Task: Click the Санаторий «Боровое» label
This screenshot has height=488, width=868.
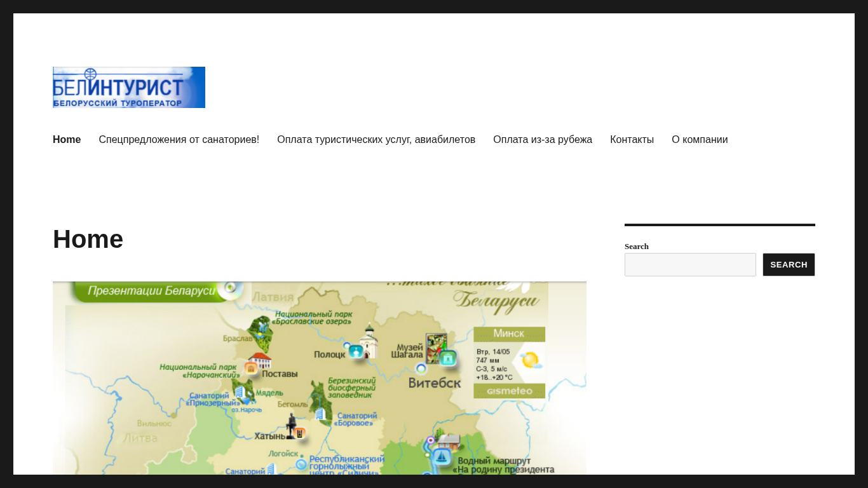Action: (x=356, y=419)
